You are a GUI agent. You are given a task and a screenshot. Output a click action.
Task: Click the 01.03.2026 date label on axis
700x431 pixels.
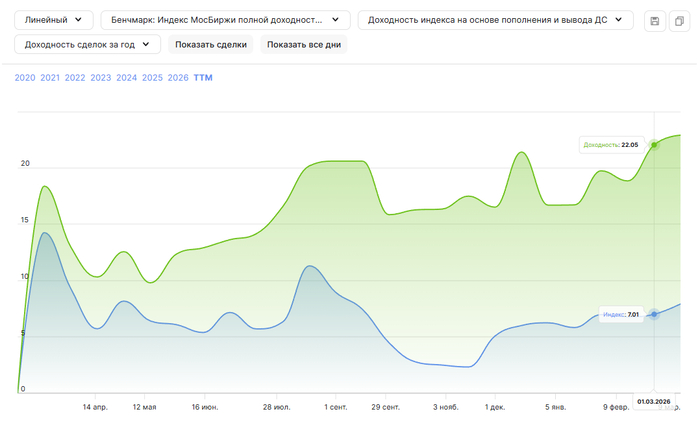click(x=654, y=402)
